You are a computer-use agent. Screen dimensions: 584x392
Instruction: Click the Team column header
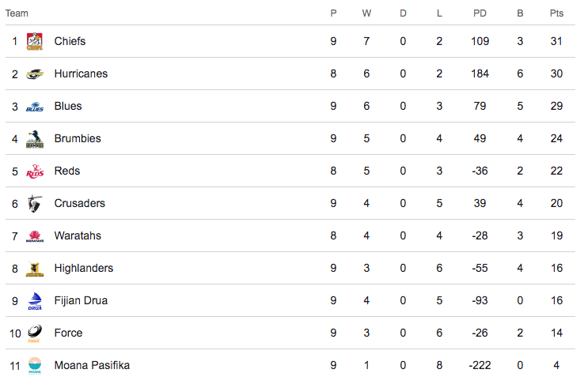(x=17, y=13)
